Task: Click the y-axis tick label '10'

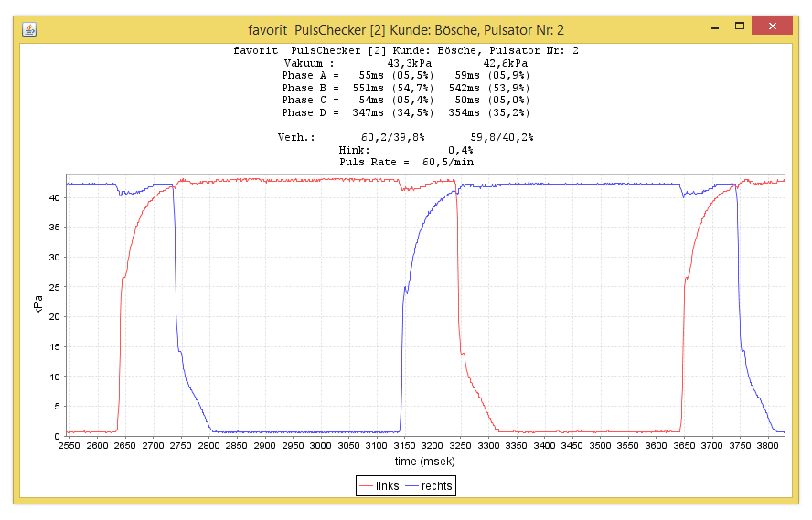Action: tap(54, 377)
